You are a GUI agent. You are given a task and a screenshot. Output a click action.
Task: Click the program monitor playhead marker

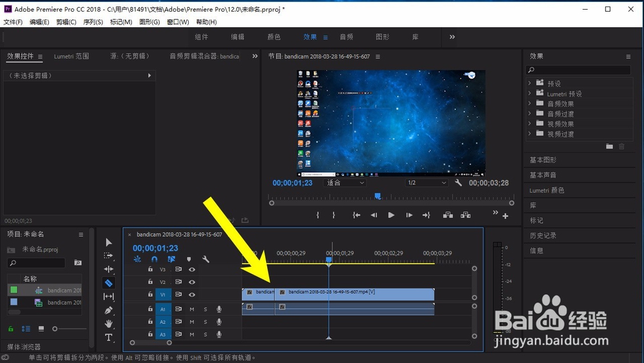click(x=377, y=196)
